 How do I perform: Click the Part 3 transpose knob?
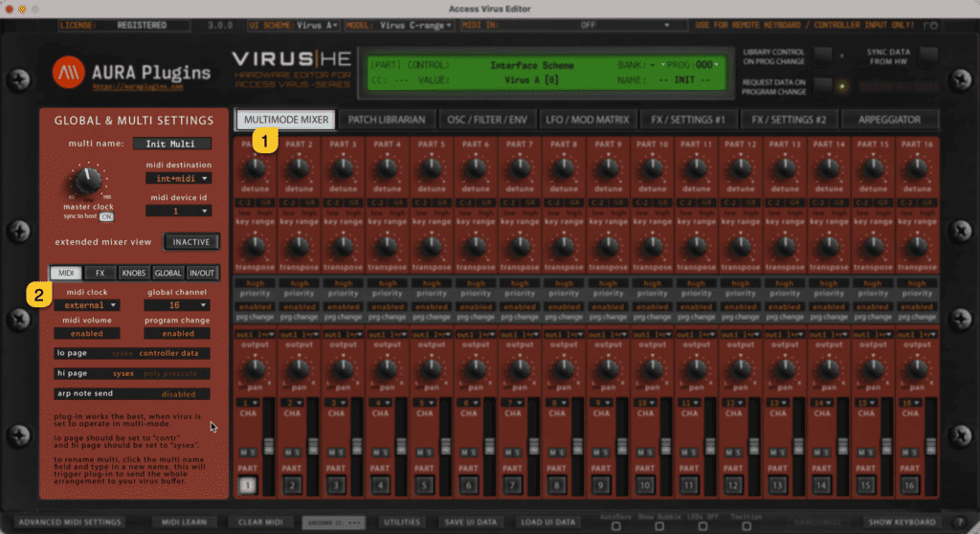tap(343, 246)
